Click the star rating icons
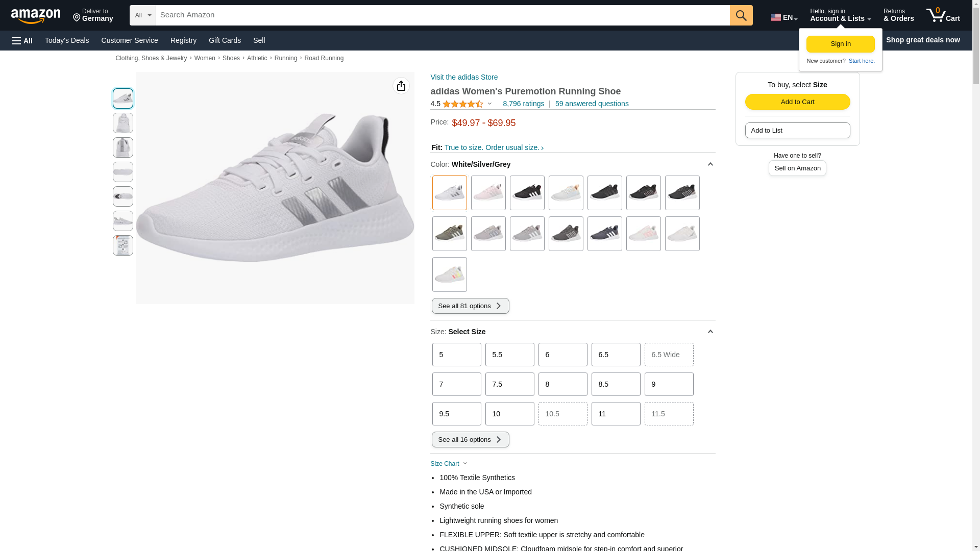The height and width of the screenshot is (551, 980). (463, 104)
